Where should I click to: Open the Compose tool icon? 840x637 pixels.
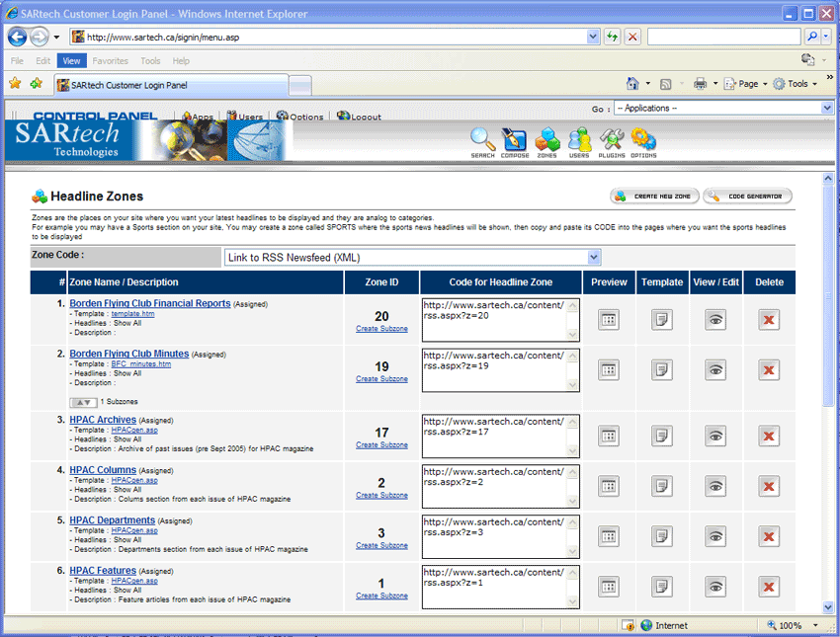click(x=514, y=142)
